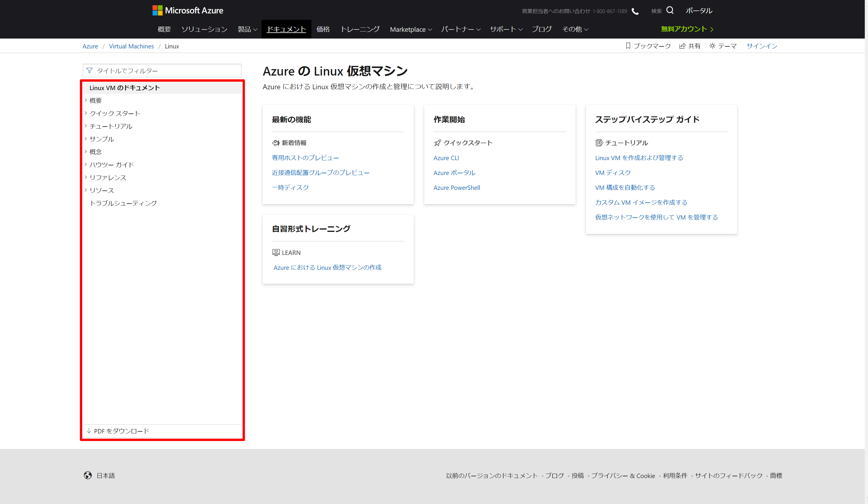Screen dimensions: 868x504
Task: Click the bookmark icon in the header
Action: [x=628, y=46]
